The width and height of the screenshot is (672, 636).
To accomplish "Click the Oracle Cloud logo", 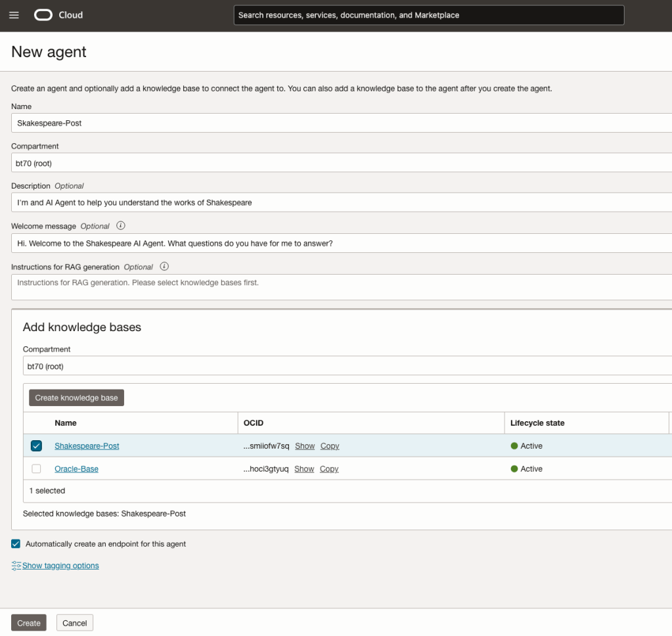I will (58, 15).
